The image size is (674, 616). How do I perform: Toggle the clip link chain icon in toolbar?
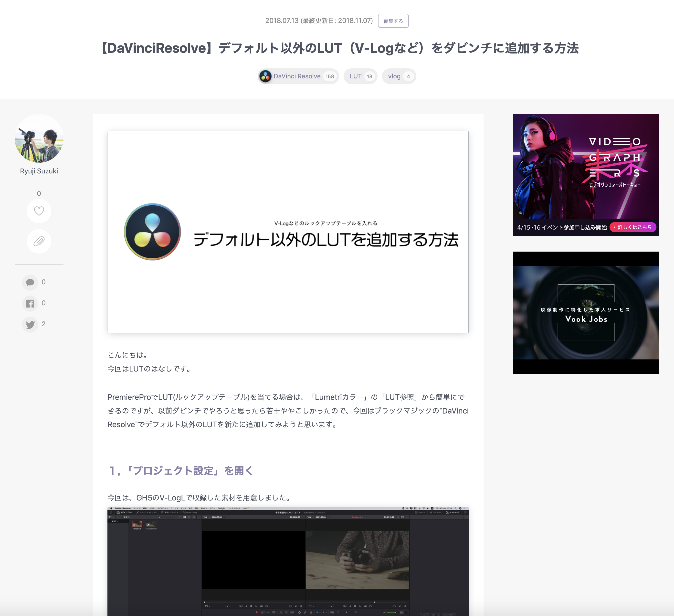click(x=305, y=612)
